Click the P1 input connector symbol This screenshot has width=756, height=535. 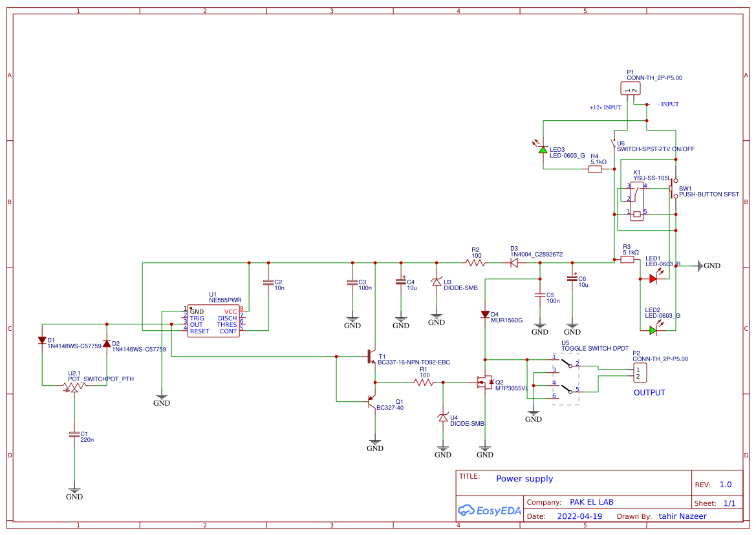[631, 89]
